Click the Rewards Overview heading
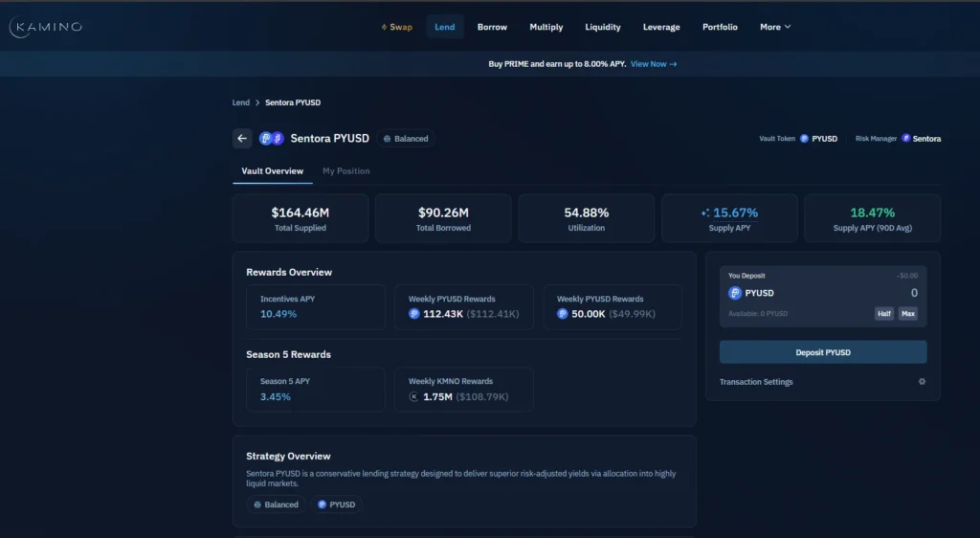980x538 pixels. click(x=289, y=273)
